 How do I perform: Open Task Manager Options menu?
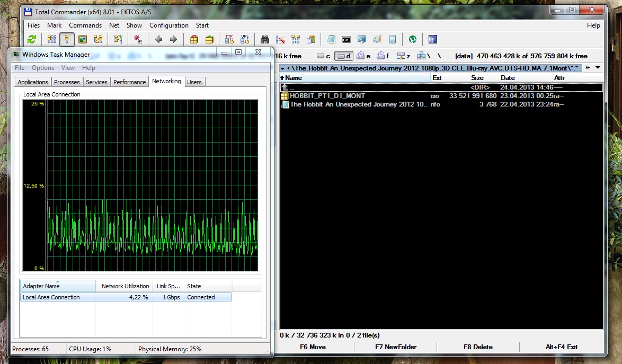tap(43, 68)
